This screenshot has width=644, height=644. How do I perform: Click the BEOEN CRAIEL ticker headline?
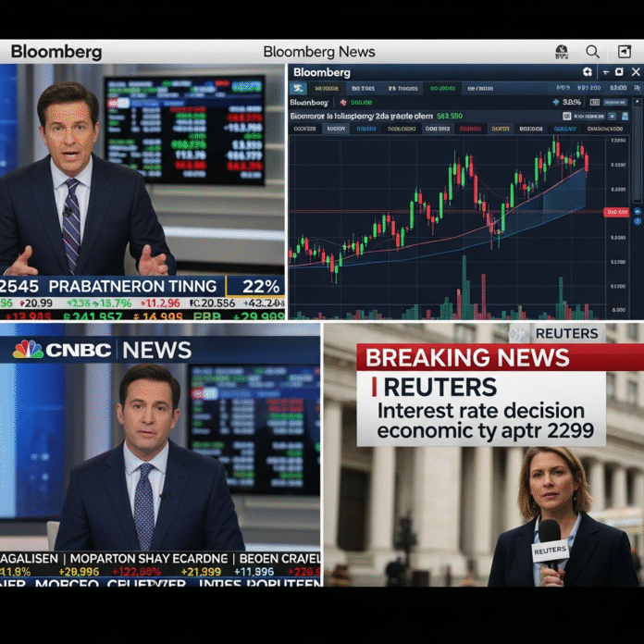(x=279, y=559)
